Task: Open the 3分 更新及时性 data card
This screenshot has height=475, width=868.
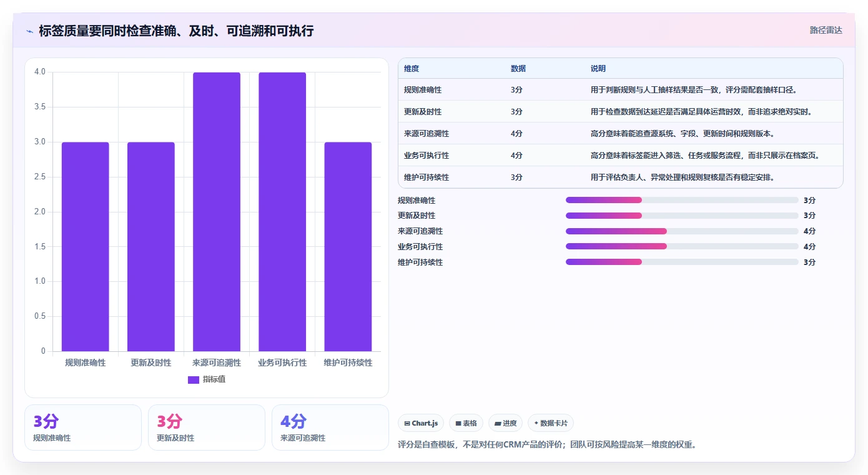Action: coord(207,427)
